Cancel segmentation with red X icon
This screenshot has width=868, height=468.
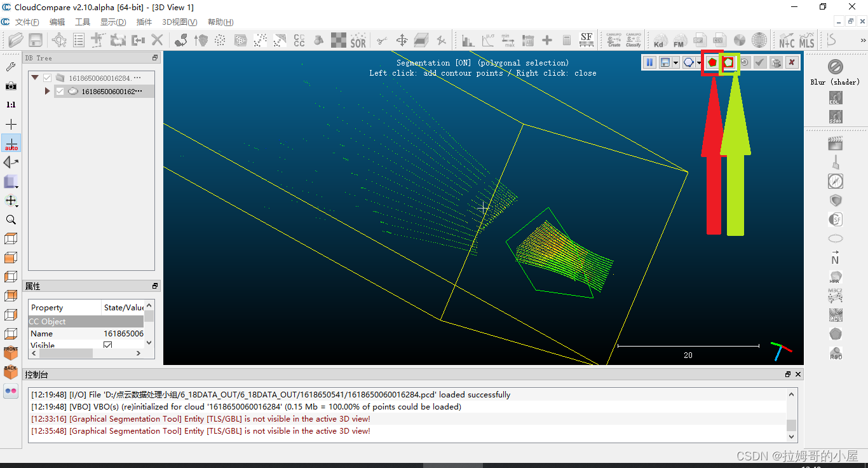(792, 62)
